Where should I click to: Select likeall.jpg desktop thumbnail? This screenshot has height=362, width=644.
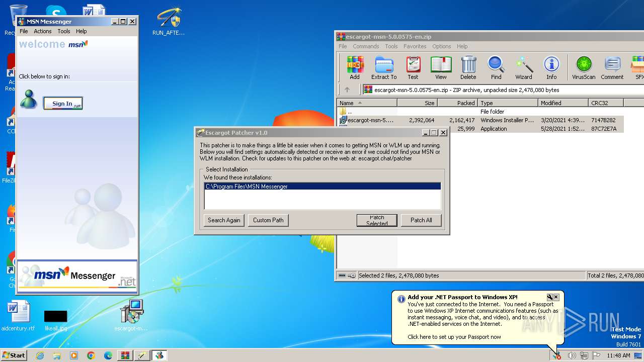(55, 320)
